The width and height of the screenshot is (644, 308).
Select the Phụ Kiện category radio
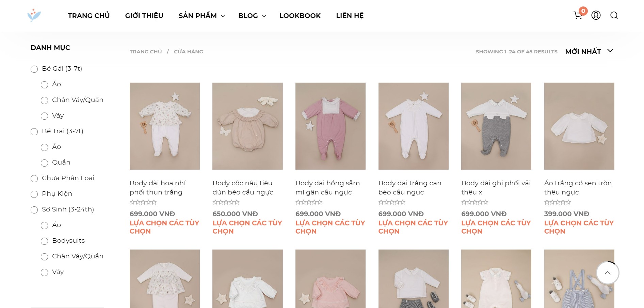click(34, 194)
